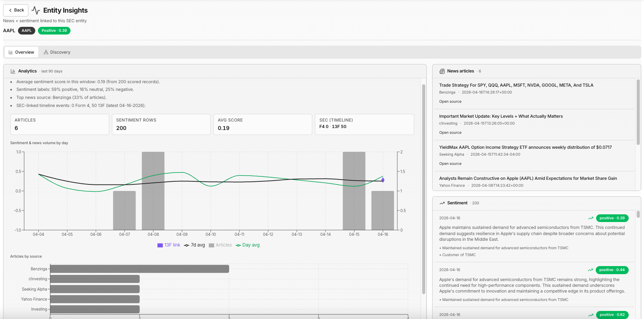Open source for Trade Strategy article
Viewport: 644px width, 319px height.
pyautogui.click(x=450, y=102)
